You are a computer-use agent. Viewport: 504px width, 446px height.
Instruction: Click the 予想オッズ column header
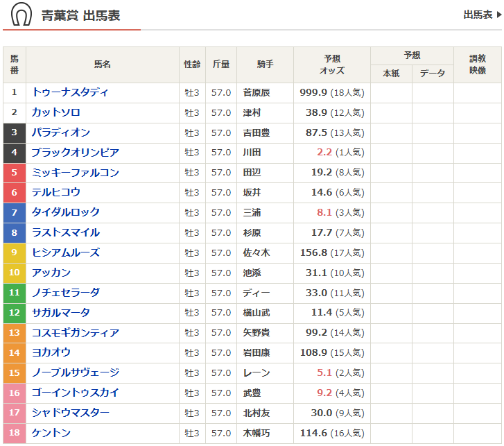coord(331,65)
